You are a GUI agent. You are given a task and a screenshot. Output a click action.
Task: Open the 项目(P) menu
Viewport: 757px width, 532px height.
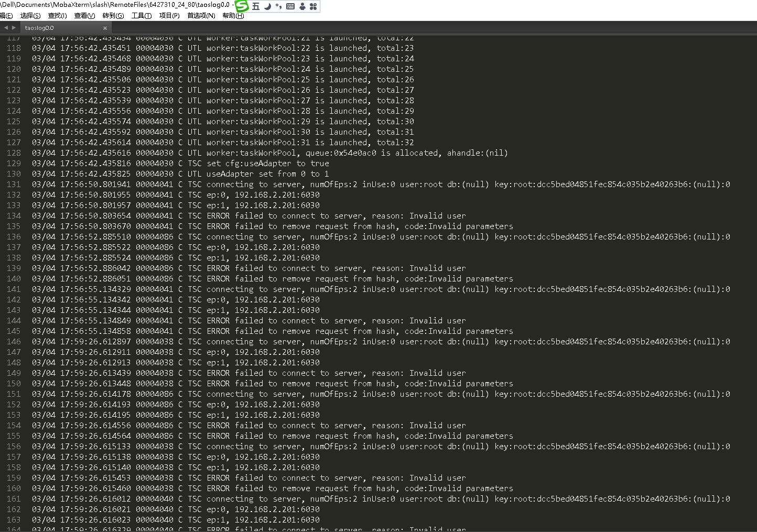pos(169,16)
